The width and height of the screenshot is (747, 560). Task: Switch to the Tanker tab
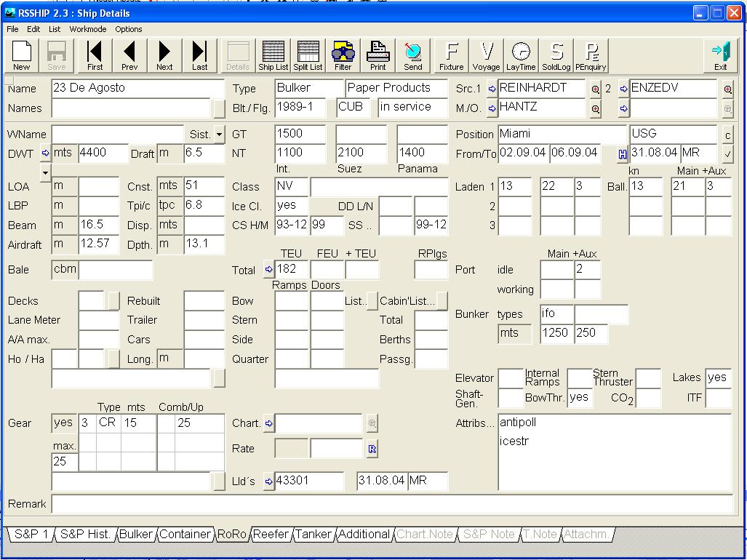(313, 535)
